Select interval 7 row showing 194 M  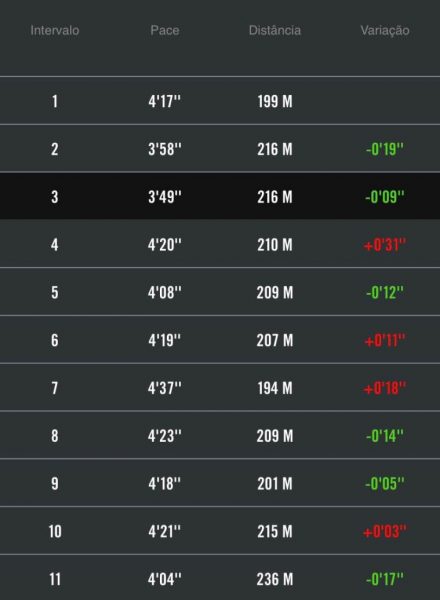(220, 388)
